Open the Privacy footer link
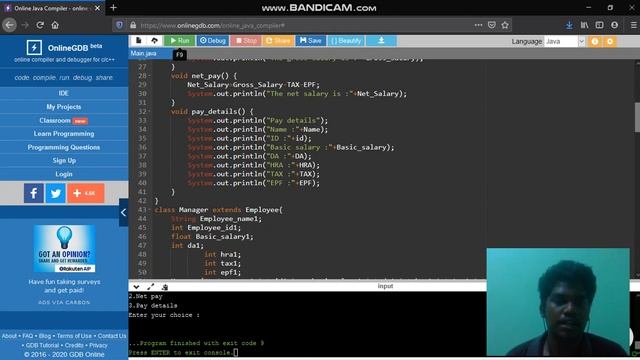The width and height of the screenshot is (640, 360). 98,345
